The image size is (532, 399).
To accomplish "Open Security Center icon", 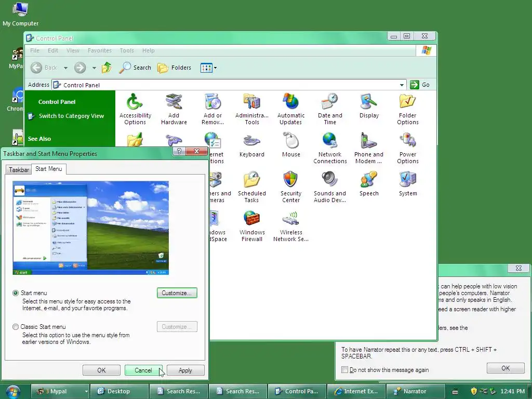I will tap(291, 187).
